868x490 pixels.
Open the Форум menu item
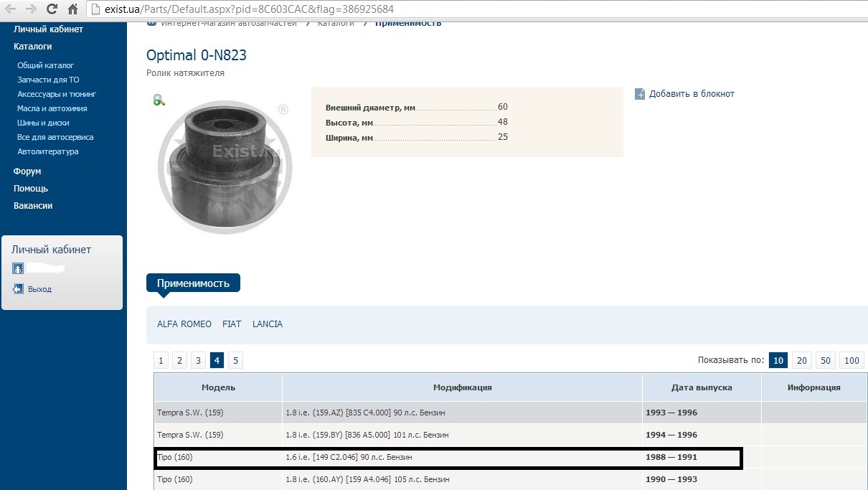27,171
